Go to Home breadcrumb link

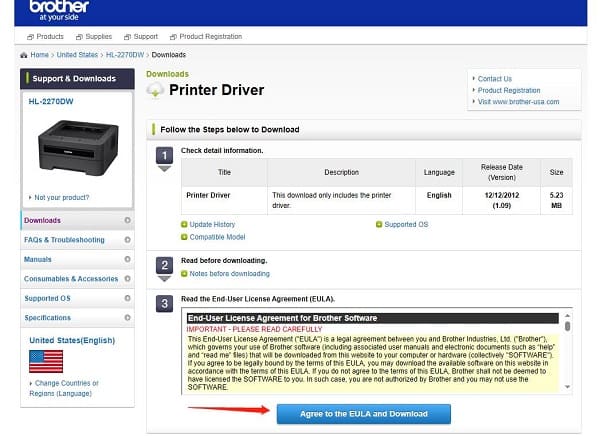[39, 55]
